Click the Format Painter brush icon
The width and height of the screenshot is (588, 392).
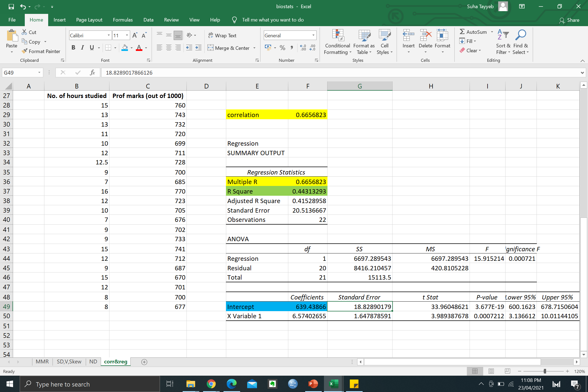coord(24,51)
